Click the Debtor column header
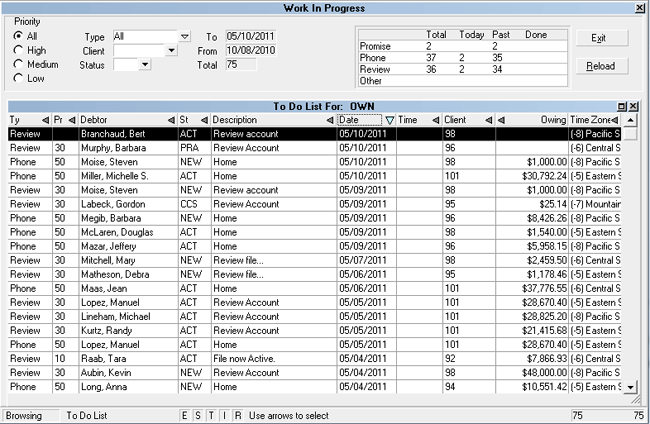Viewport: 650px width, 424px height. click(x=128, y=120)
